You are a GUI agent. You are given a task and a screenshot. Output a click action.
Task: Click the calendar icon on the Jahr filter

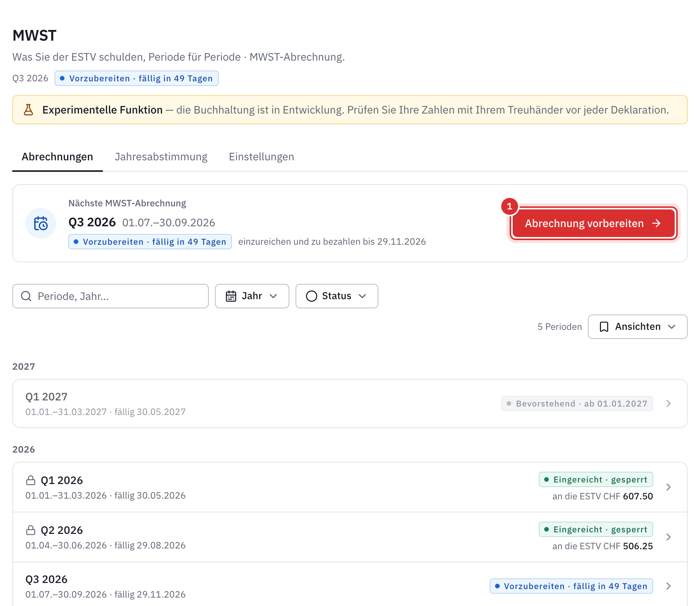231,296
